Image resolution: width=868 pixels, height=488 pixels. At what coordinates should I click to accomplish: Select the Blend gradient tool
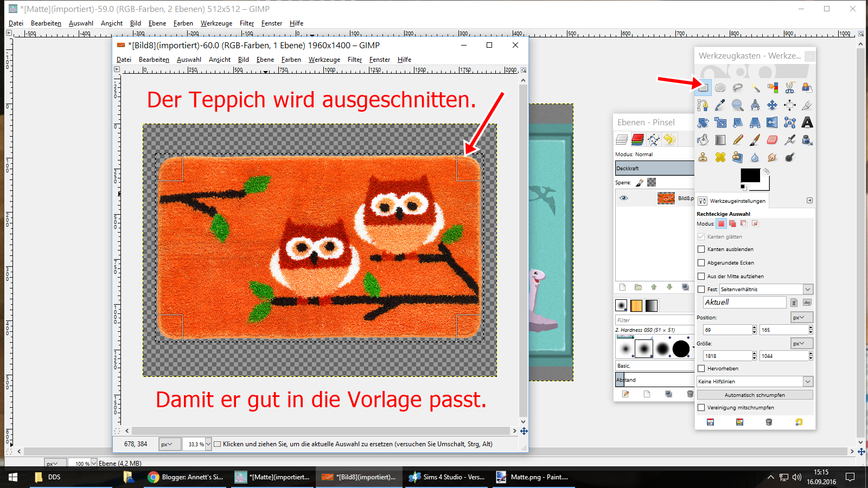720,140
